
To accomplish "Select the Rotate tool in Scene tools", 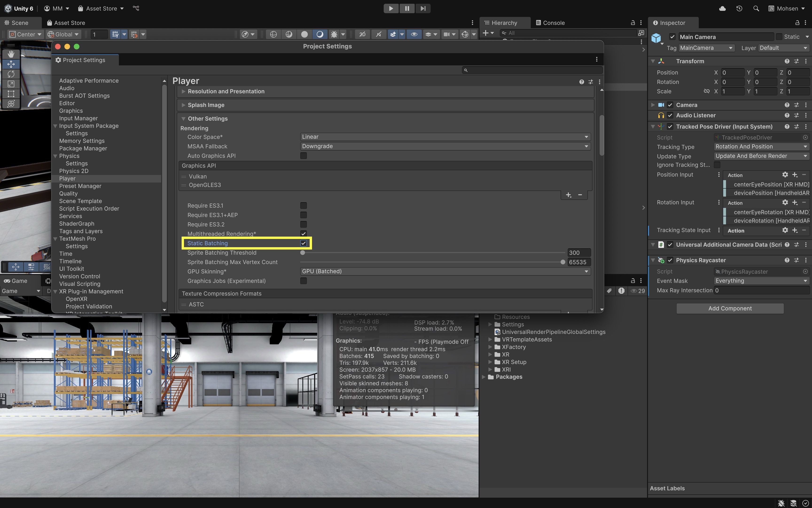I will tap(11, 74).
